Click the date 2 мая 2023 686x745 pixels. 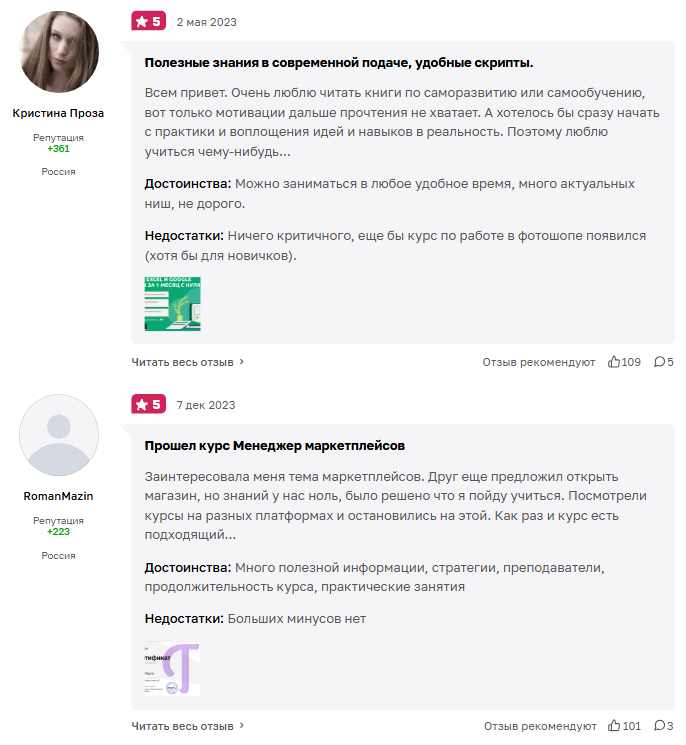point(206,22)
